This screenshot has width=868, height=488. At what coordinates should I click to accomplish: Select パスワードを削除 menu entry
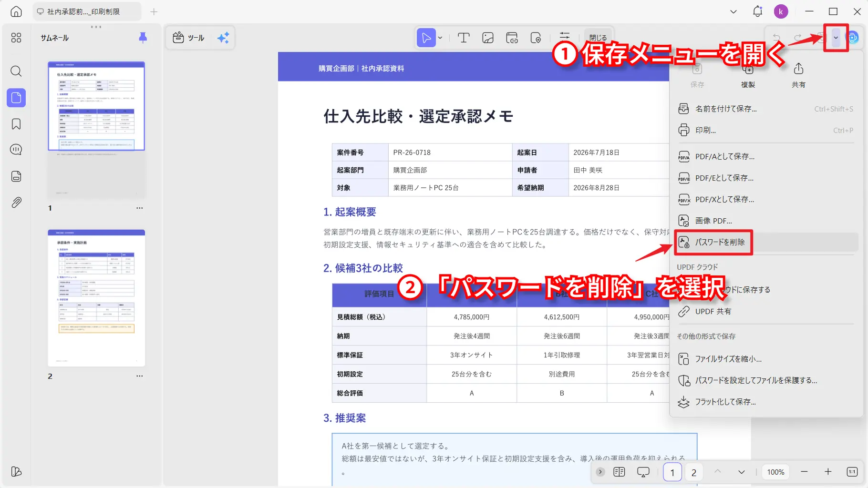[765, 242]
